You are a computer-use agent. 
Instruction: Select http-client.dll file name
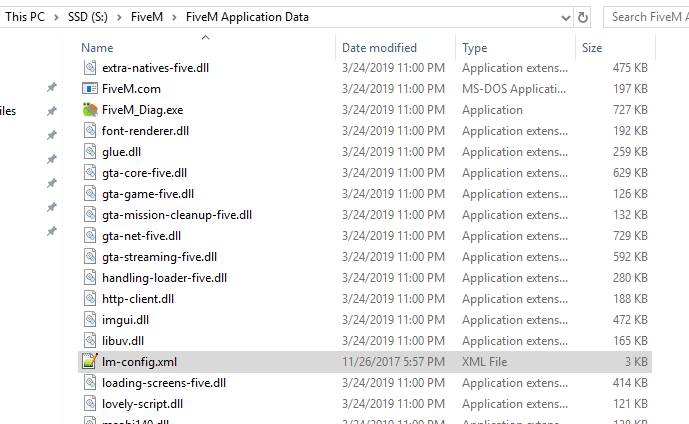(138, 299)
